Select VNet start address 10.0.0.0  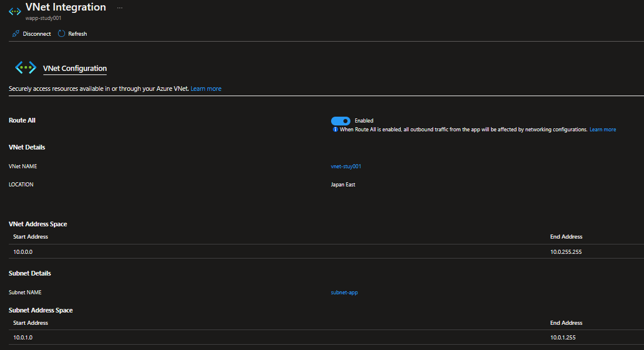pos(23,252)
